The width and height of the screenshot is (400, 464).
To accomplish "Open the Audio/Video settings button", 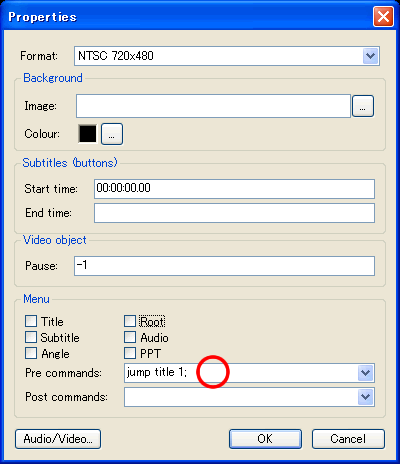I will click(x=58, y=439).
